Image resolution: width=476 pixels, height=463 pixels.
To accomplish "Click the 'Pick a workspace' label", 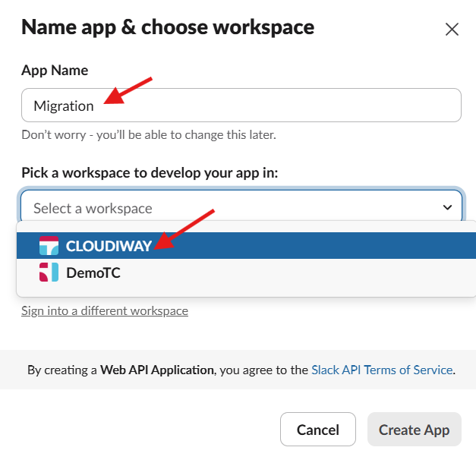I will (150, 173).
